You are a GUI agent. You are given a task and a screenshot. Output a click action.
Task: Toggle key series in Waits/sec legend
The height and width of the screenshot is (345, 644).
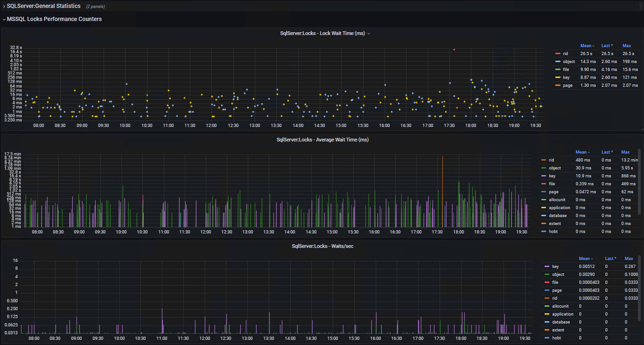pos(555,267)
